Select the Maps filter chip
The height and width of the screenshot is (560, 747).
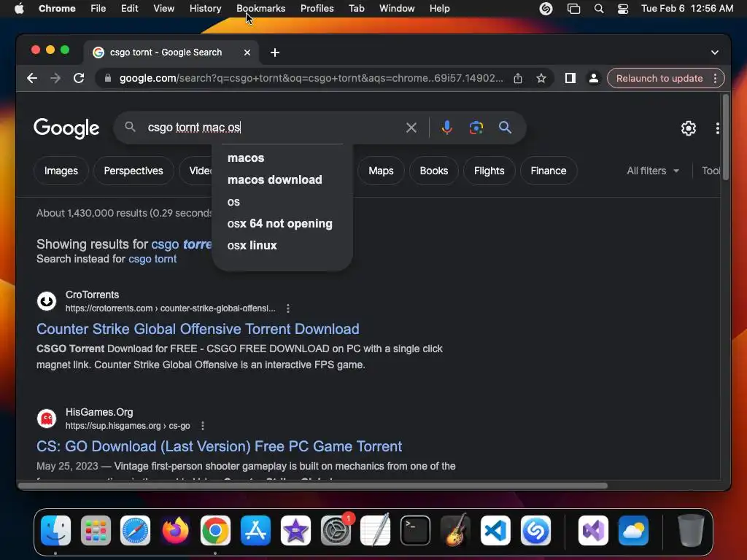[381, 171]
